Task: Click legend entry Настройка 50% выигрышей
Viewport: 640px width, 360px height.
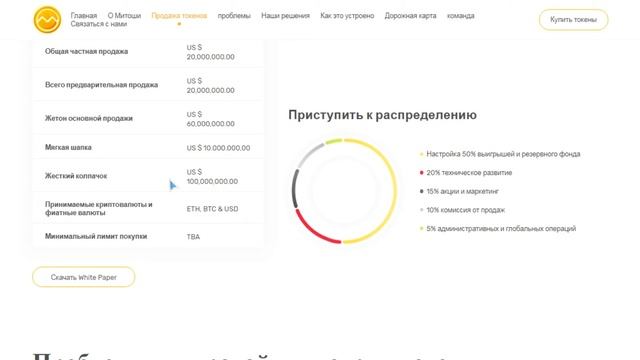Action: [500, 154]
